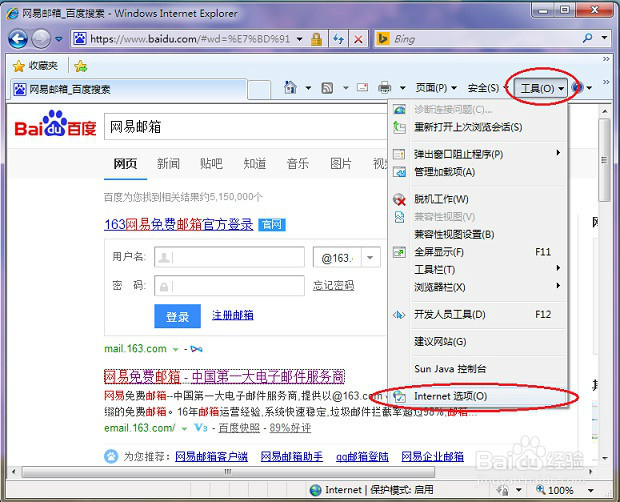
Task: Click the address bar URL field
Action: coord(189,39)
